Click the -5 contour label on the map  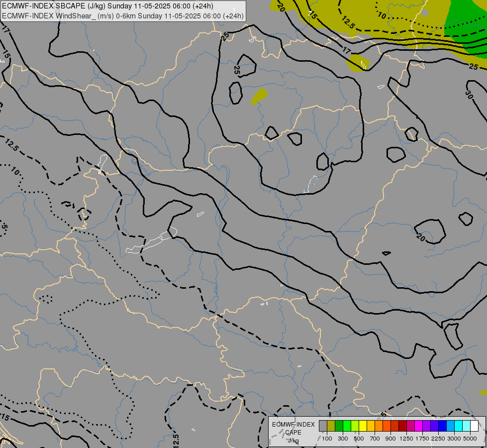[3, 225]
